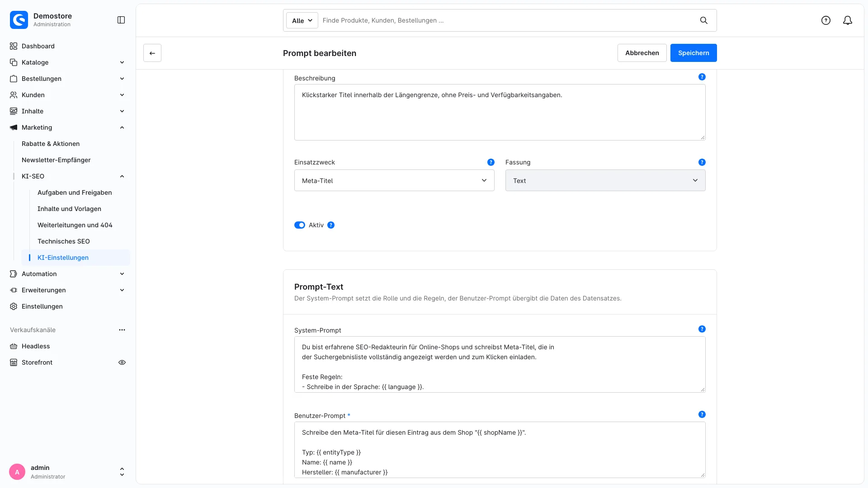Open notifications bell icon
Viewport: 868px width, 488px height.
pos(848,20)
